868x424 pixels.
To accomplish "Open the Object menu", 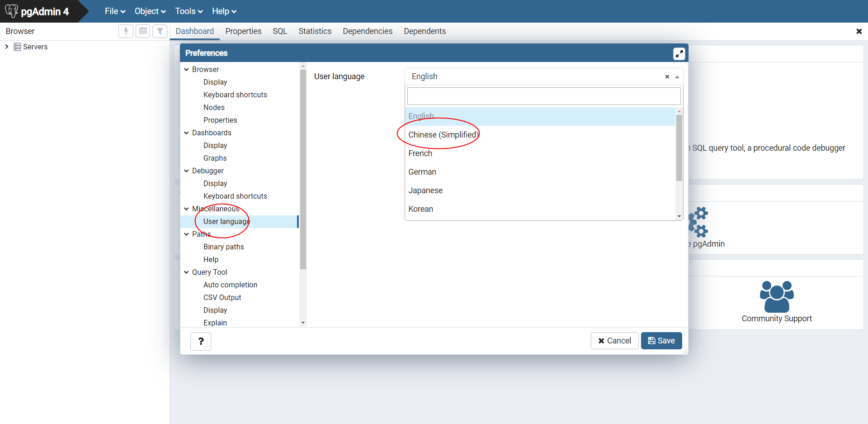I will [150, 11].
